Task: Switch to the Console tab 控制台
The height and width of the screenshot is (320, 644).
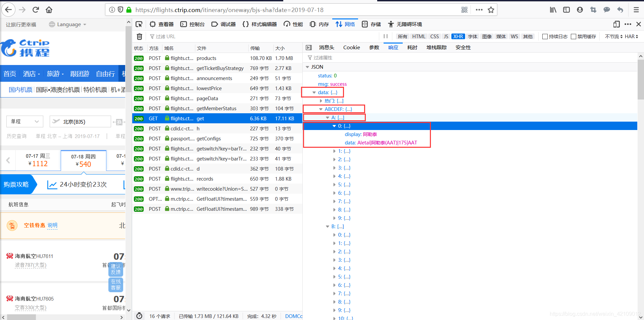Action: point(193,24)
